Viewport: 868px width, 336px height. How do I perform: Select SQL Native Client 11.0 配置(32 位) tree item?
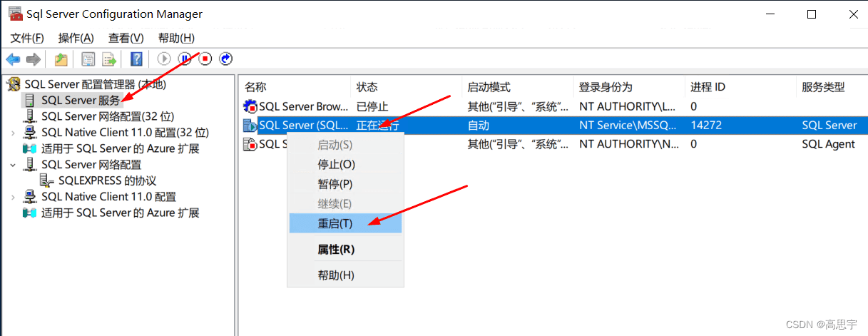(125, 133)
